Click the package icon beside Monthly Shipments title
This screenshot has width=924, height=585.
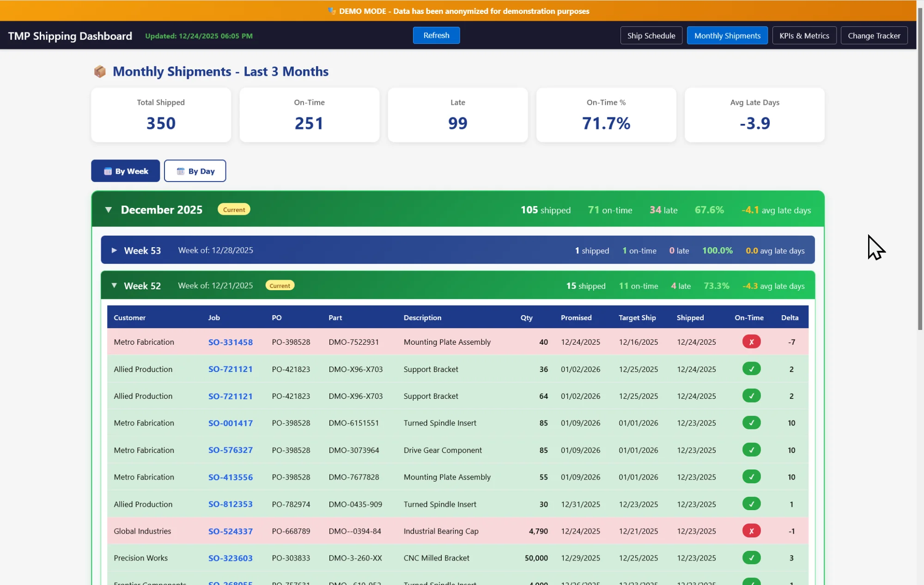(100, 72)
